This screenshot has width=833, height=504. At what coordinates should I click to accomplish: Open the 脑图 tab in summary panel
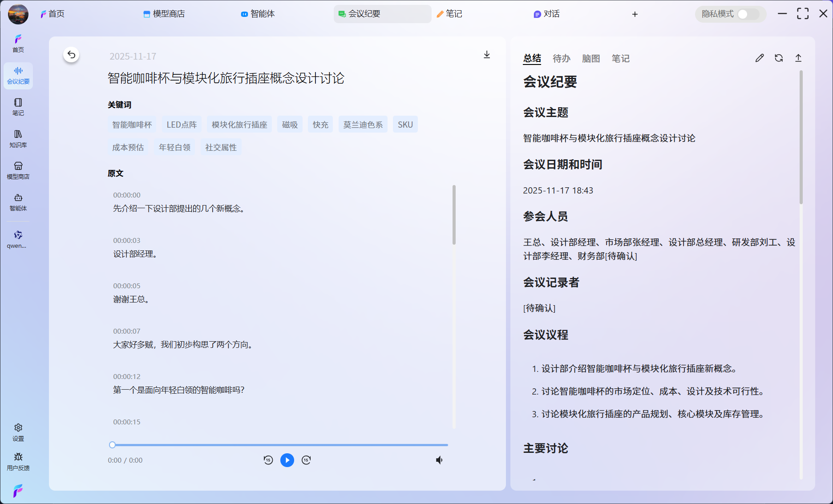click(590, 58)
